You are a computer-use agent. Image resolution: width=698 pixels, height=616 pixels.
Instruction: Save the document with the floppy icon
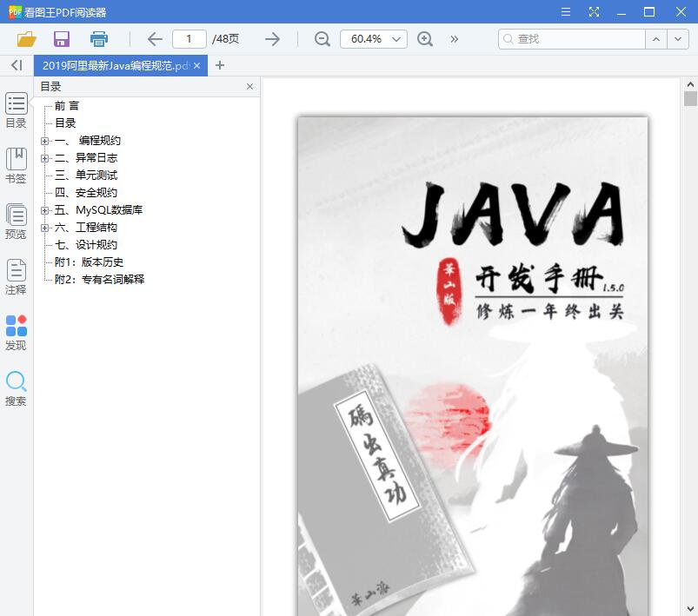[62, 39]
